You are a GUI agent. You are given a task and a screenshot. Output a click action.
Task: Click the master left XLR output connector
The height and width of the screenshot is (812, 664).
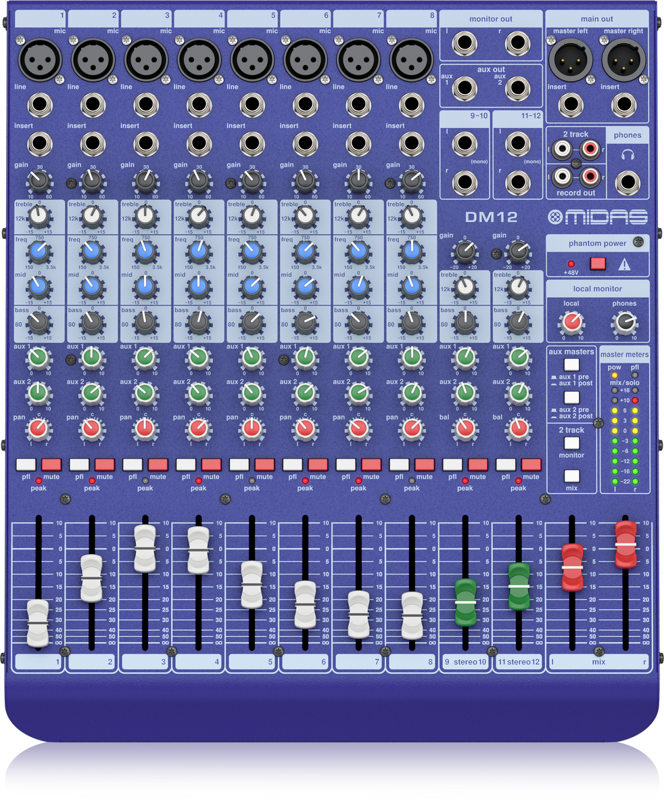click(x=571, y=60)
